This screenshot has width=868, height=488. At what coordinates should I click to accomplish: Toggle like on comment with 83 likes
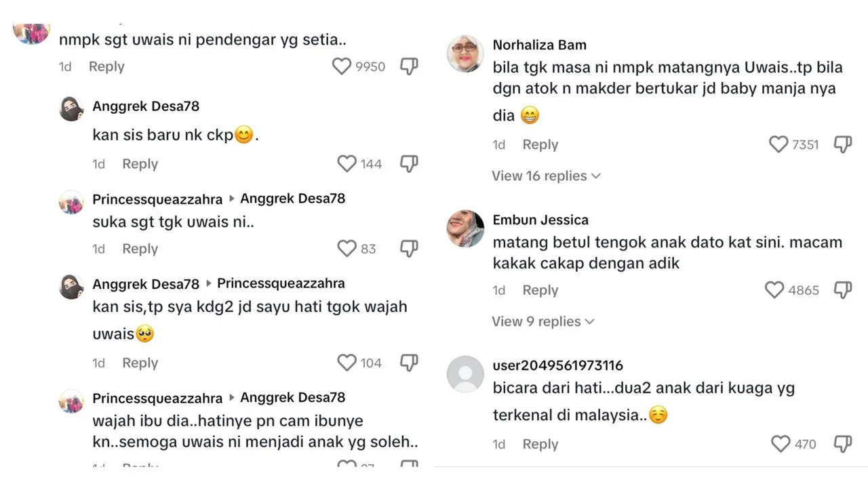click(x=347, y=249)
